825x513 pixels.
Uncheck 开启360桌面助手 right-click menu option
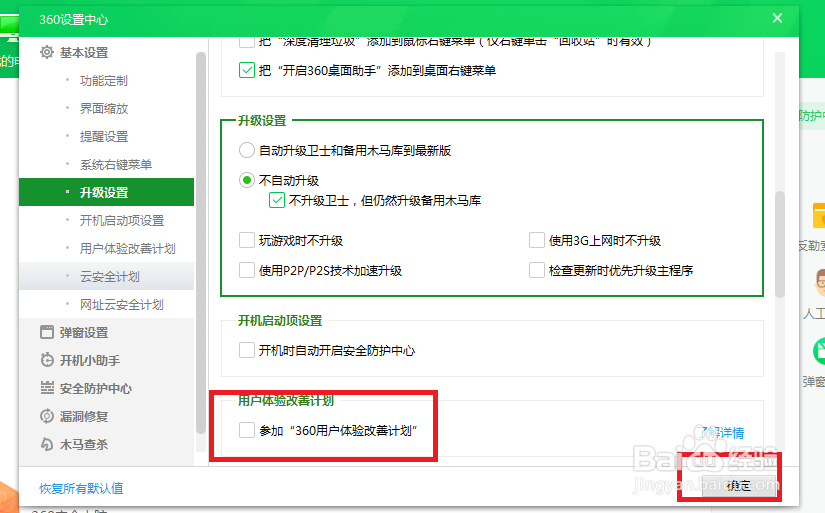pyautogui.click(x=247, y=70)
